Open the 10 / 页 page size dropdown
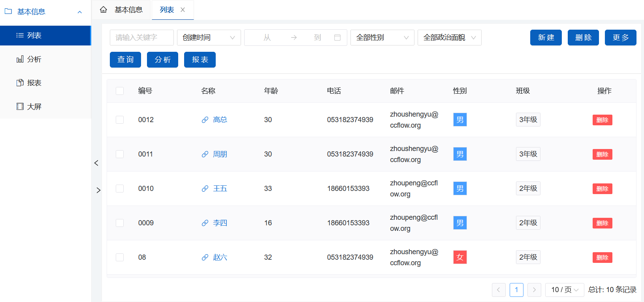This screenshot has height=302, width=644. [565, 290]
